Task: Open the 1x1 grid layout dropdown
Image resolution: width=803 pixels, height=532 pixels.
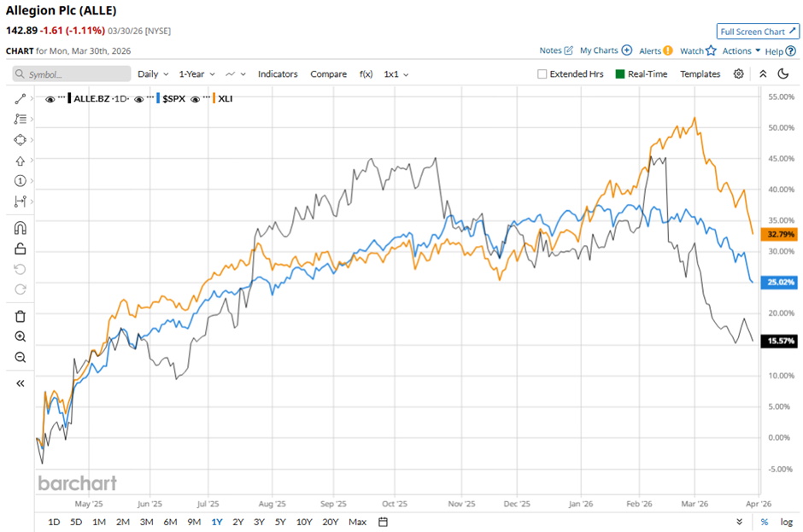Action: click(x=396, y=73)
